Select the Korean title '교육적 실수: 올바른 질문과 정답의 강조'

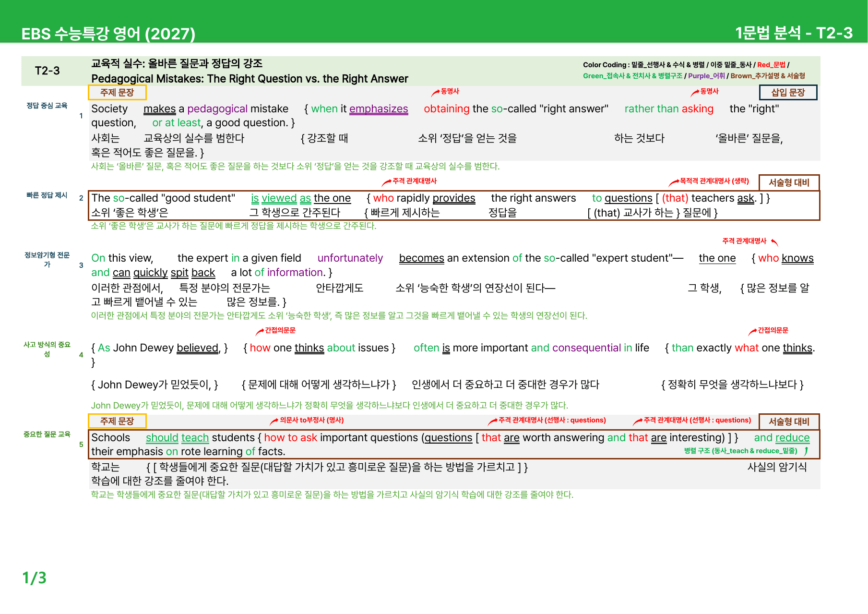coord(177,63)
